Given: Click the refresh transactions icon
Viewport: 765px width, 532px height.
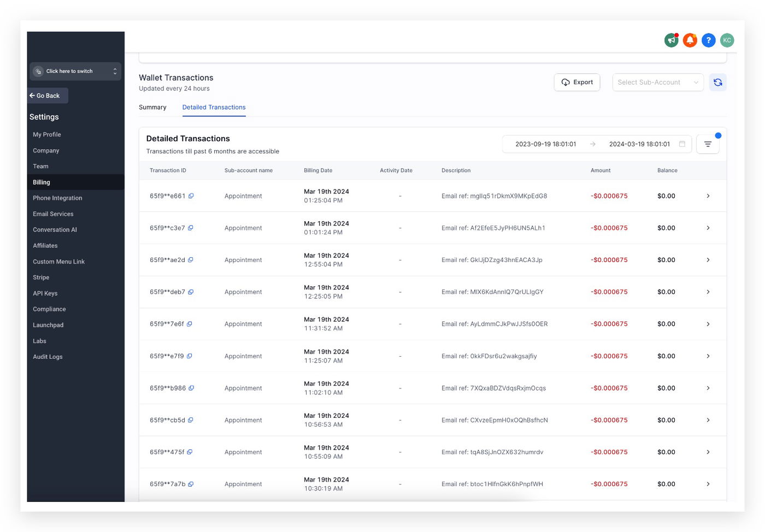Looking at the screenshot, I should coord(717,82).
